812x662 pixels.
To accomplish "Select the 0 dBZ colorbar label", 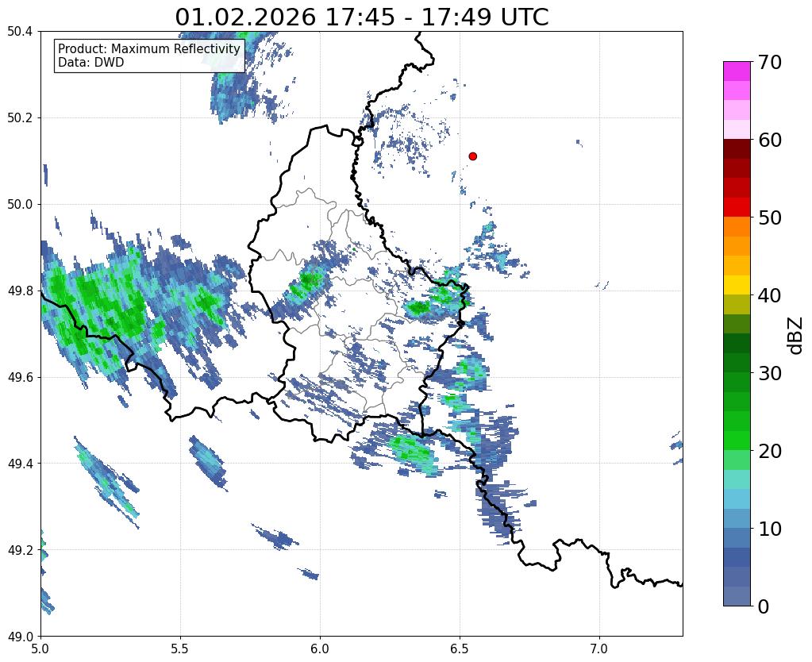I will tap(764, 606).
